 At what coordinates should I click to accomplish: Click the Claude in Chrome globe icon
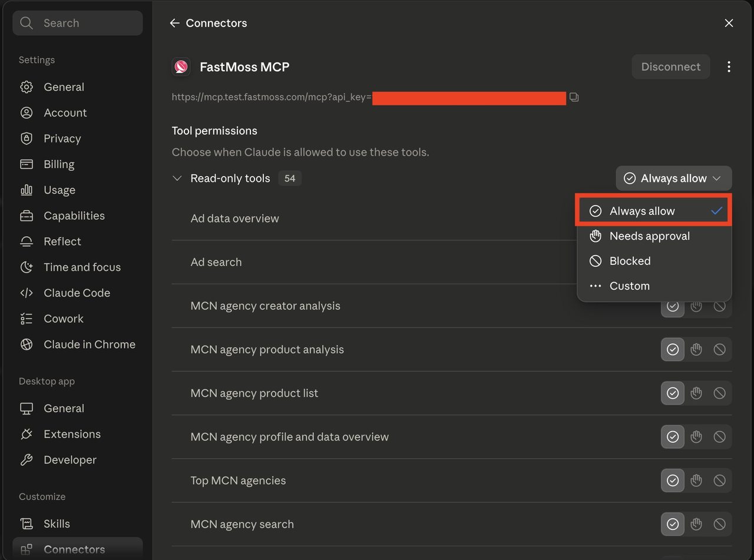(x=27, y=344)
